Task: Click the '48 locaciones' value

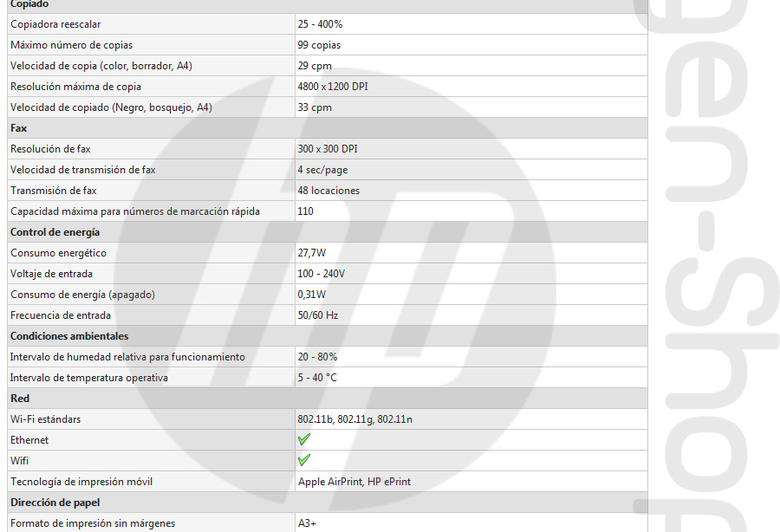Action: coord(328,191)
